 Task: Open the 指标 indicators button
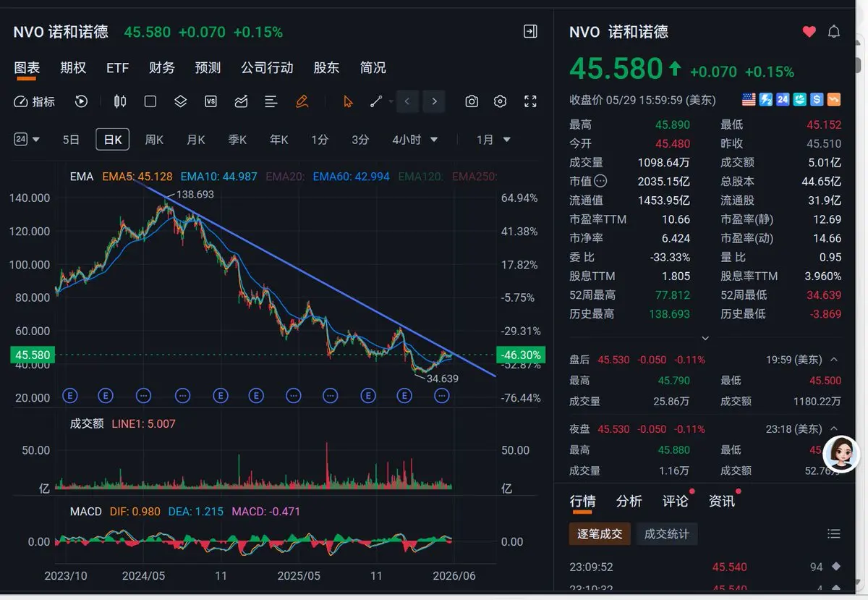pyautogui.click(x=35, y=101)
